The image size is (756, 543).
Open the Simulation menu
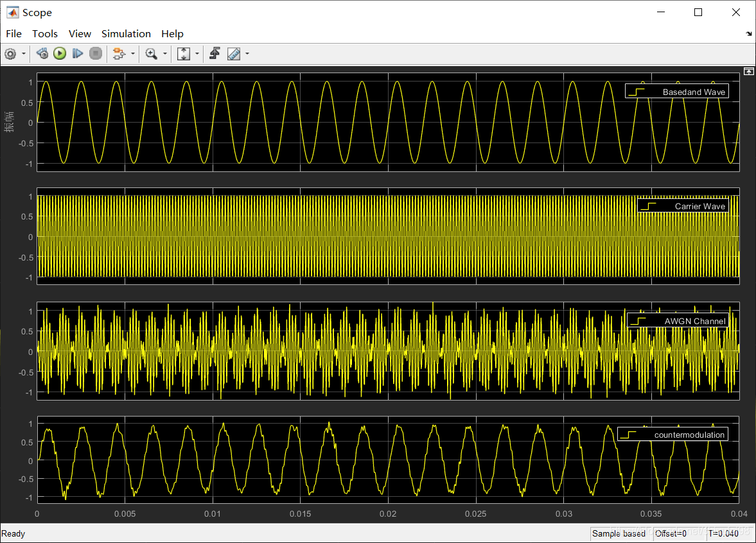pyautogui.click(x=126, y=34)
